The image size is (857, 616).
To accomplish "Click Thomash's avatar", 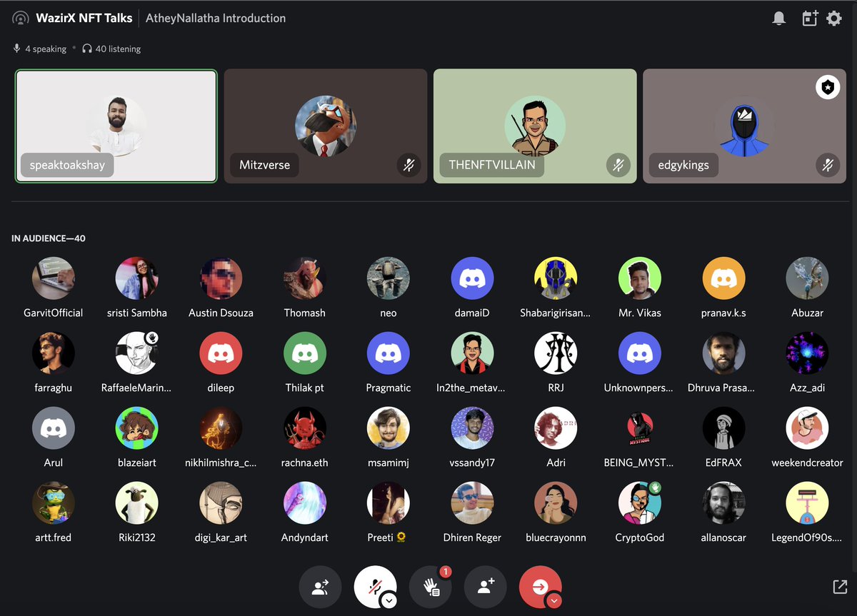I will 305,278.
